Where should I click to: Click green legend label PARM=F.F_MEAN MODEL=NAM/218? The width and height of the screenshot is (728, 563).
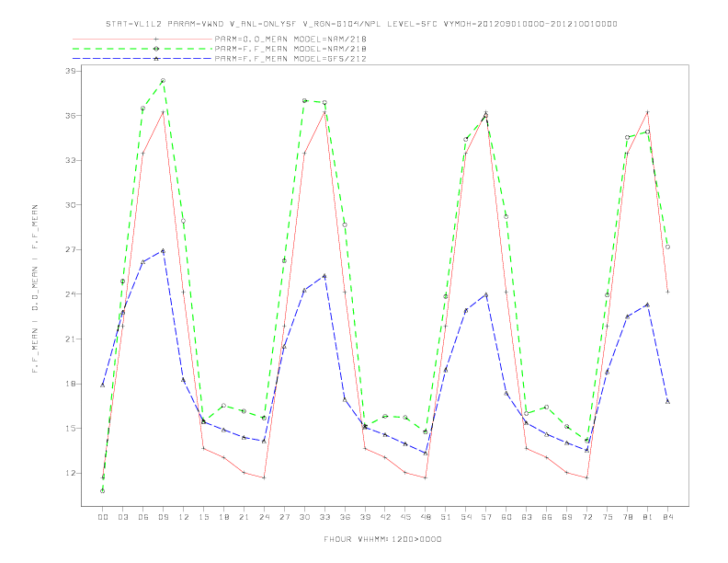[x=290, y=49]
